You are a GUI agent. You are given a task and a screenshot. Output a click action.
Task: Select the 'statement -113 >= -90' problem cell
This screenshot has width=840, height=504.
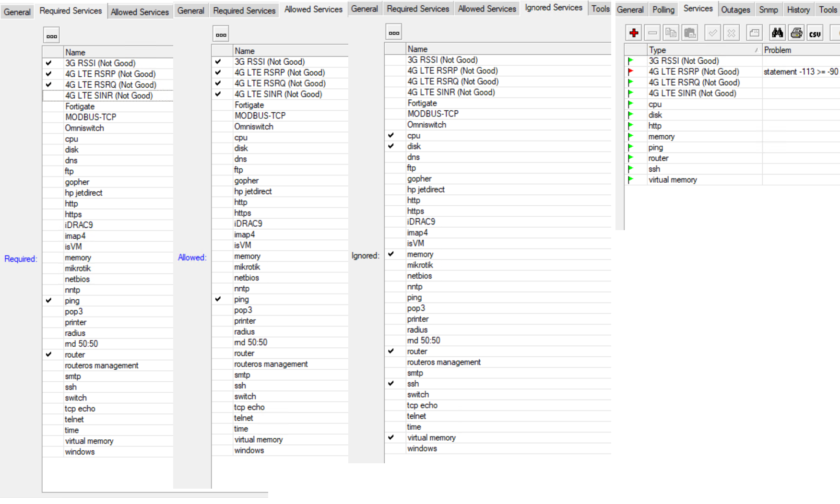[801, 71]
